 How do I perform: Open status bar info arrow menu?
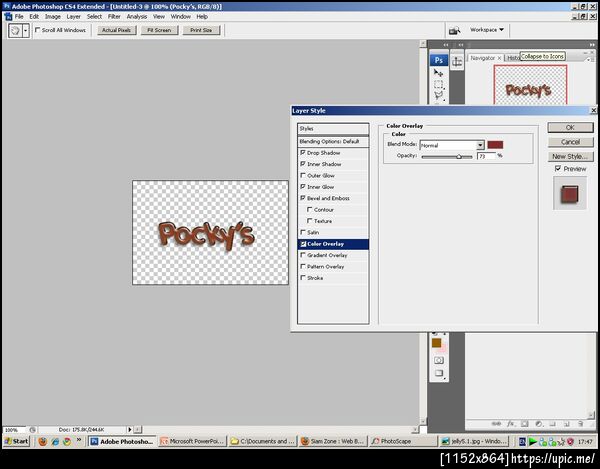pyautogui.click(x=130, y=430)
